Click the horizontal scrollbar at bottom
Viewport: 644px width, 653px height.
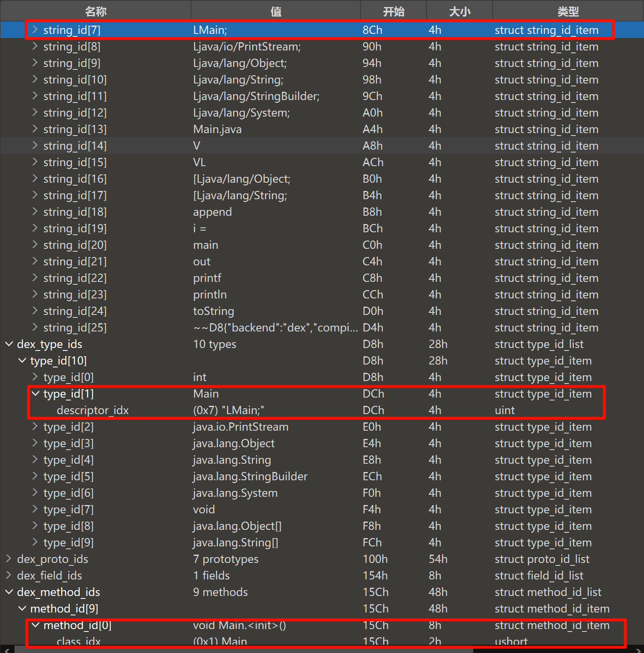(x=244, y=650)
